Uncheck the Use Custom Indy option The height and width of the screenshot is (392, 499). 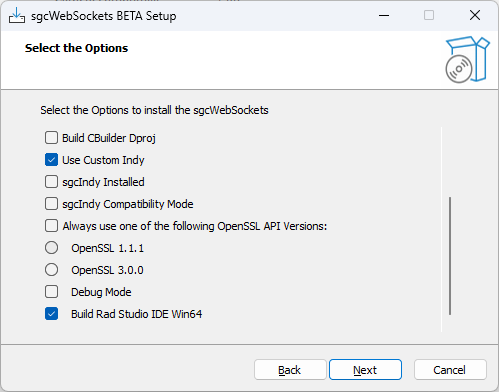pos(51,160)
